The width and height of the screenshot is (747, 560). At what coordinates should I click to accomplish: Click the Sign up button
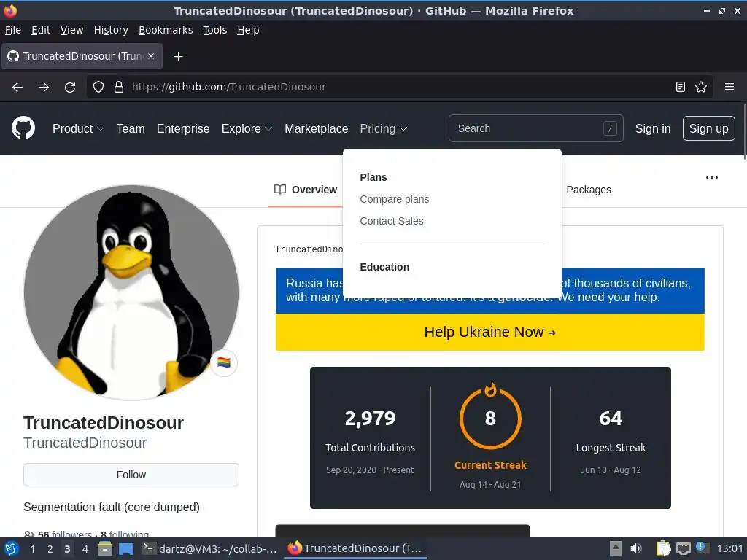pos(708,128)
